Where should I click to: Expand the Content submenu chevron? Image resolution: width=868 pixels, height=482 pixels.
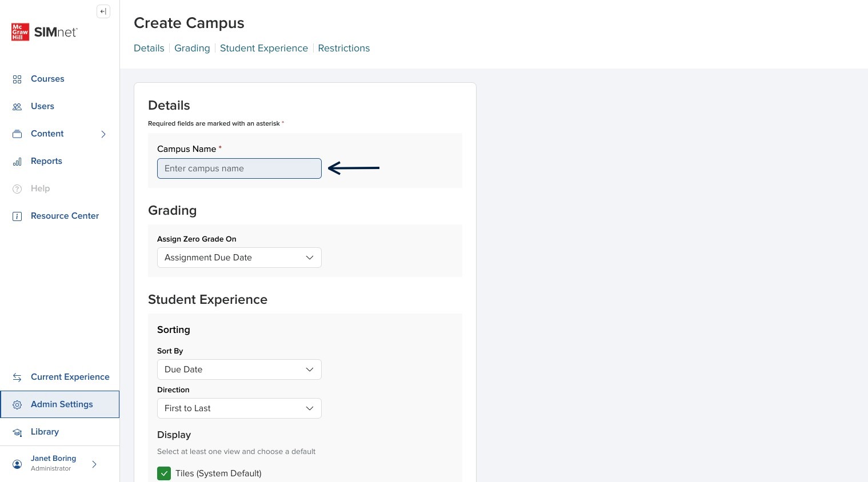click(x=103, y=134)
